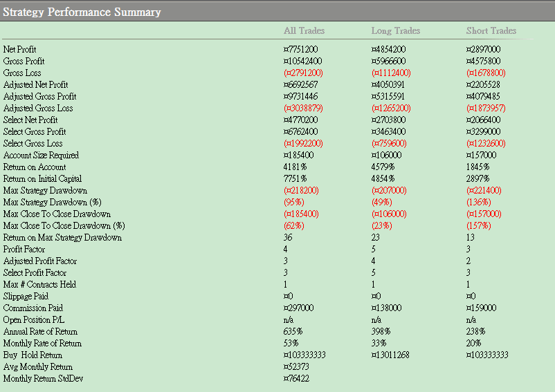This screenshot has width=555, height=392.
Task: Select Avg Monthly Return ¤52373
Action: pyautogui.click(x=296, y=366)
